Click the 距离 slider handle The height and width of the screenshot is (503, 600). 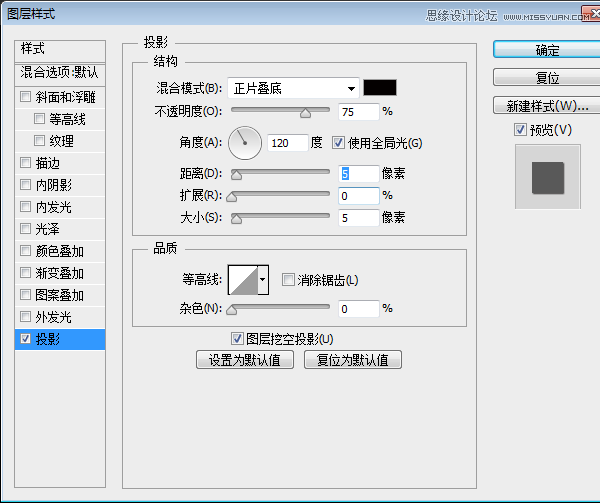236,175
